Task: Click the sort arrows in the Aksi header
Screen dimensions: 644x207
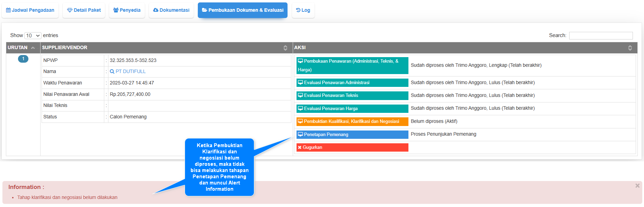Action: click(630, 48)
